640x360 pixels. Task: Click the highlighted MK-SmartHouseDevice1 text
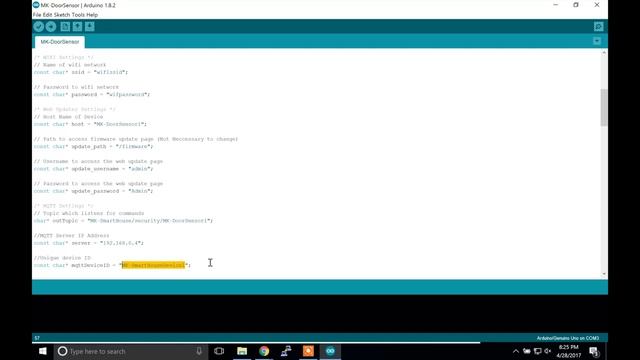coord(153,265)
